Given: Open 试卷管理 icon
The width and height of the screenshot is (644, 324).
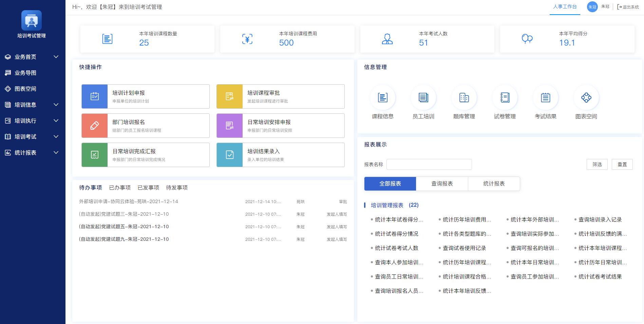Looking at the screenshot, I should pos(505,102).
